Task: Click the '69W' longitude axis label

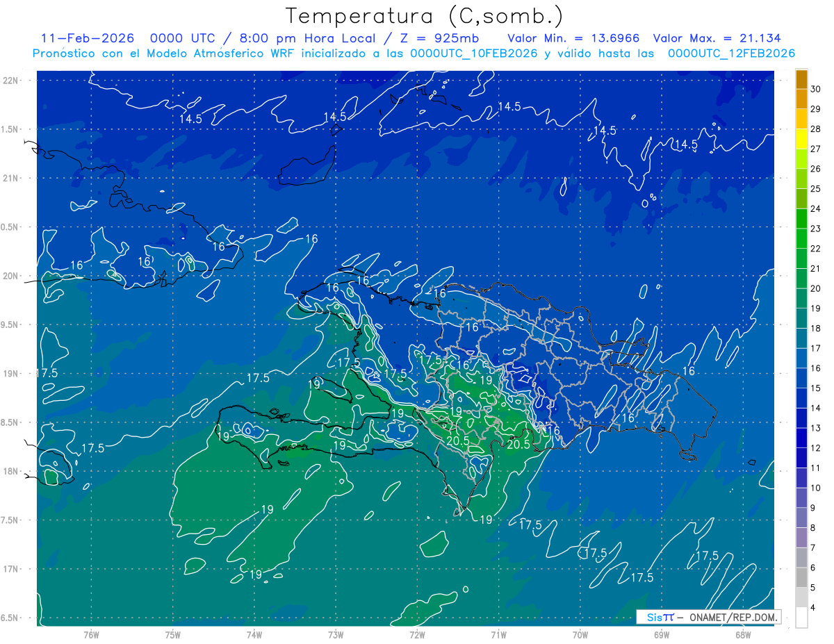Action: [x=662, y=635]
